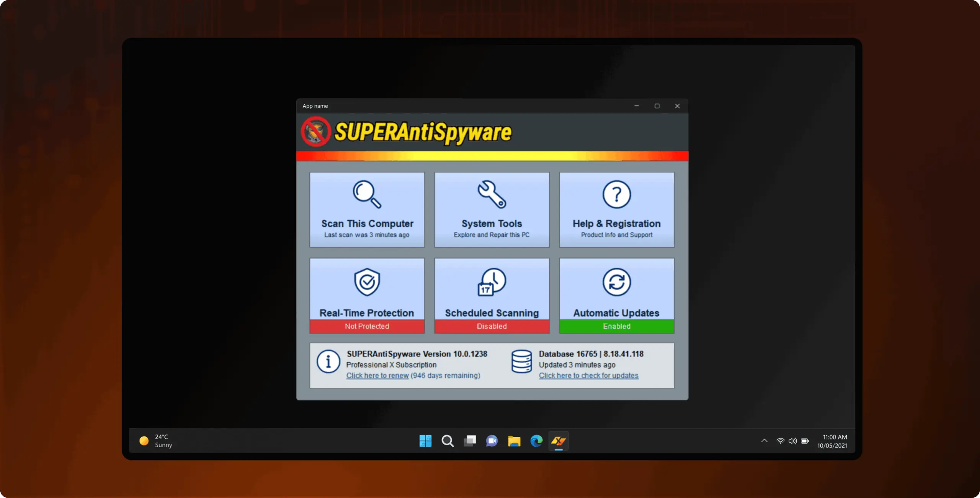980x498 pixels.
Task: Open Task View from the taskbar
Action: pos(470,441)
